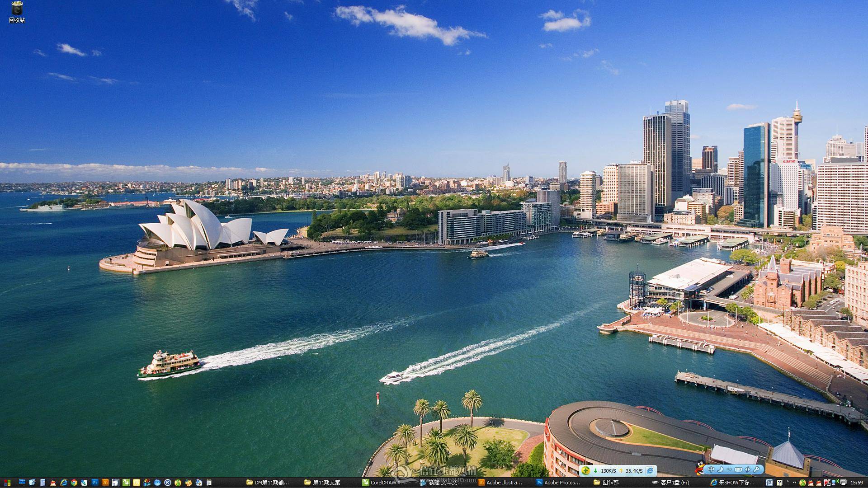Switch to Adobe Photoshop taskbar window
The width and height of the screenshot is (868, 488).
[x=558, y=483]
